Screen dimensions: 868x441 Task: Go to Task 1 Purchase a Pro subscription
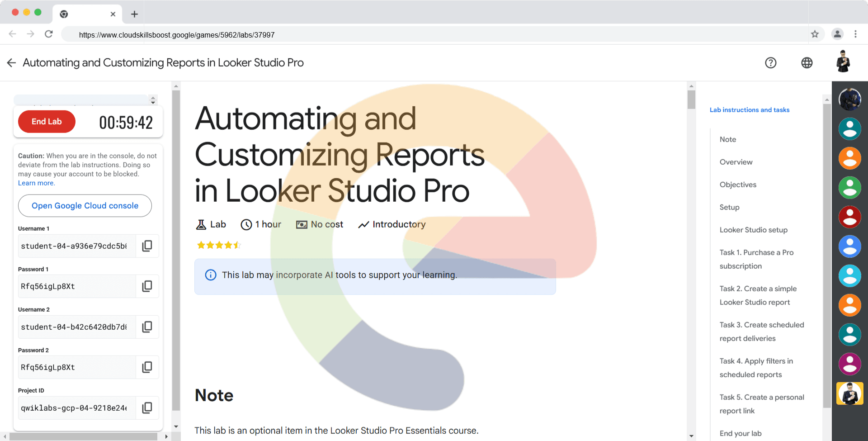tap(756, 259)
